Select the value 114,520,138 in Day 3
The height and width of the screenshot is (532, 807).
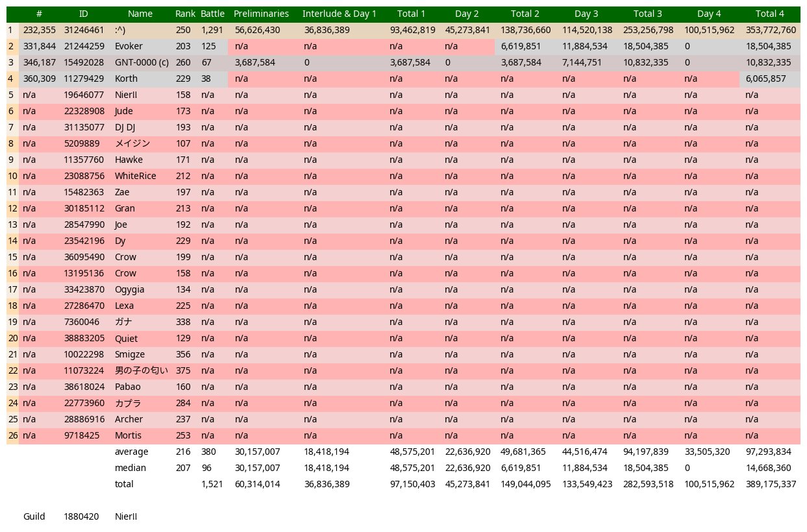pos(587,30)
